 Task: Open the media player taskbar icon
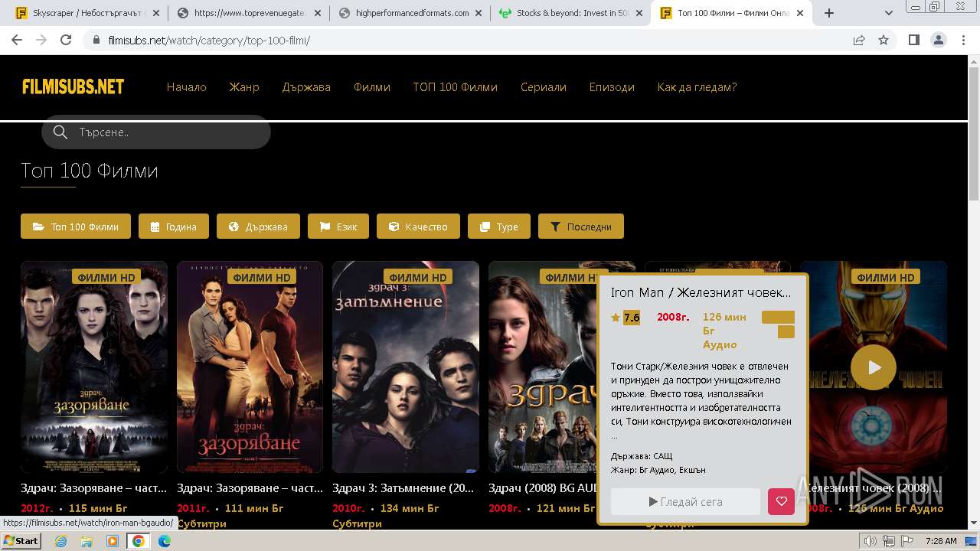tap(113, 541)
